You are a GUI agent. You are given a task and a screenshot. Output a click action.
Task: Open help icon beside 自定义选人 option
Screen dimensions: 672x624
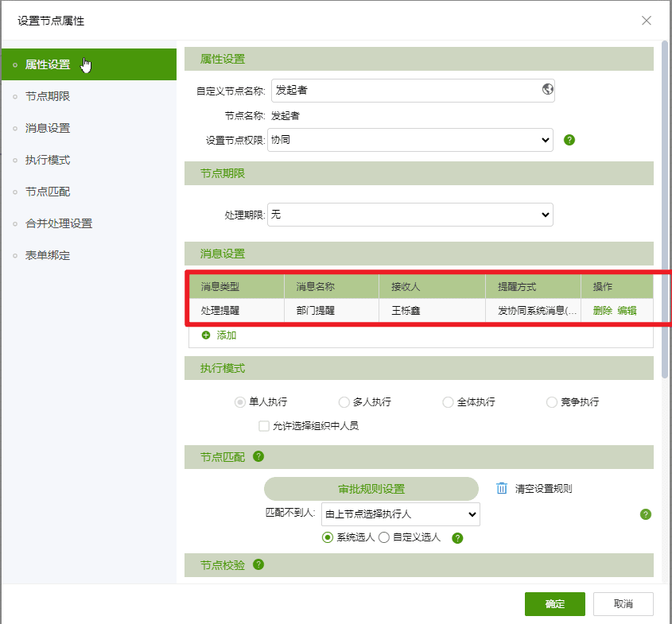pos(457,538)
